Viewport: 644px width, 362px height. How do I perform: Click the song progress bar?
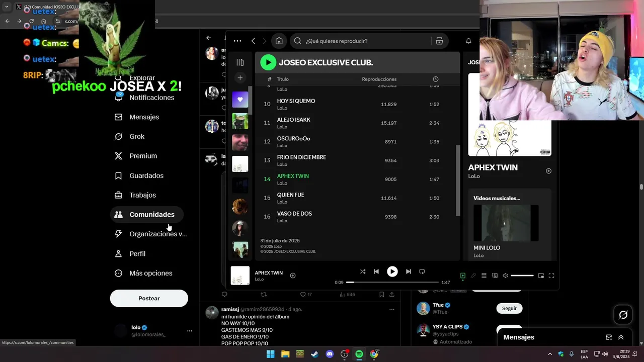[392, 282]
